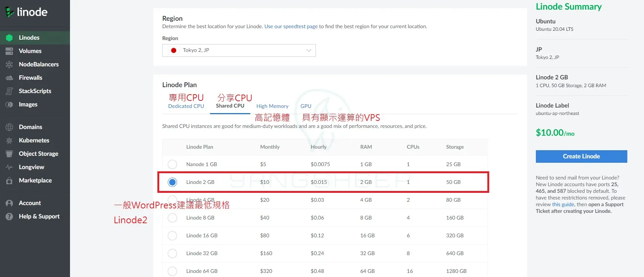
Task: Click the Japan flag in Region selector
Action: pyautogui.click(x=174, y=50)
